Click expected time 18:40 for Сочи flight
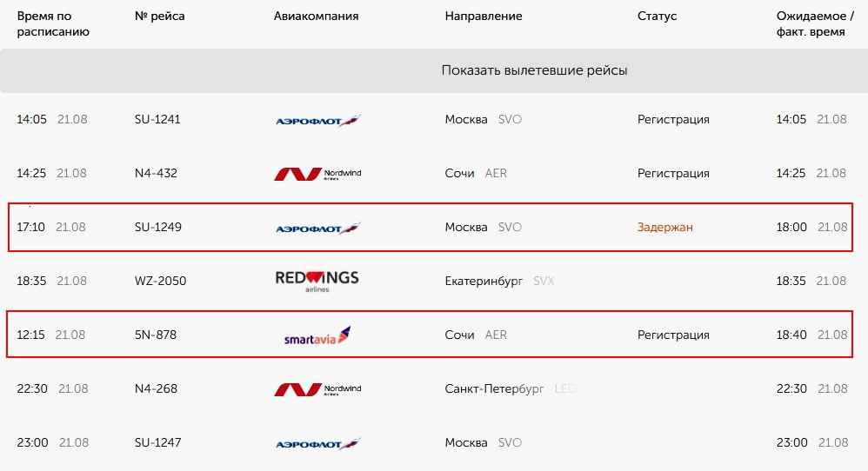The height and width of the screenshot is (471, 868). pos(791,335)
